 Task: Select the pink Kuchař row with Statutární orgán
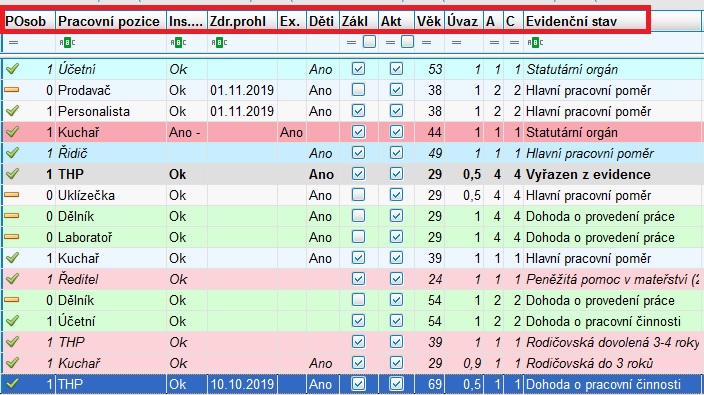[x=352, y=132]
